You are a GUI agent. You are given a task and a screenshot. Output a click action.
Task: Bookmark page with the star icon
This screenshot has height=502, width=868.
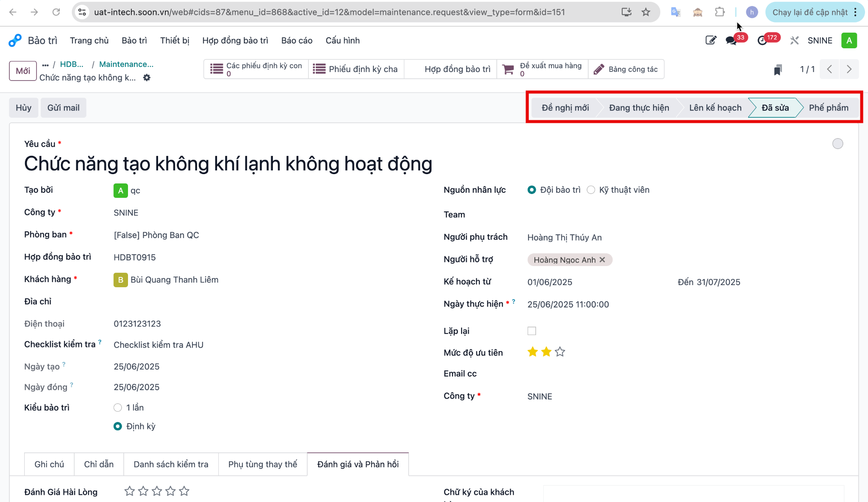(x=645, y=12)
